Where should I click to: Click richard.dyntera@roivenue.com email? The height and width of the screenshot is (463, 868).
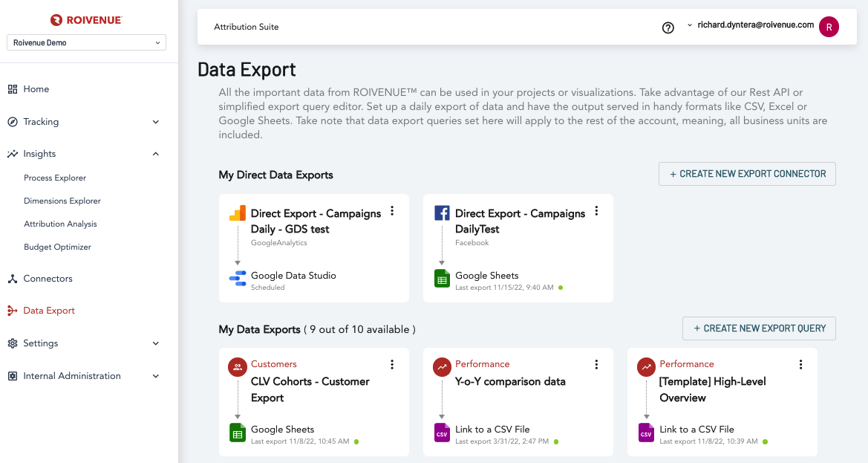[756, 25]
